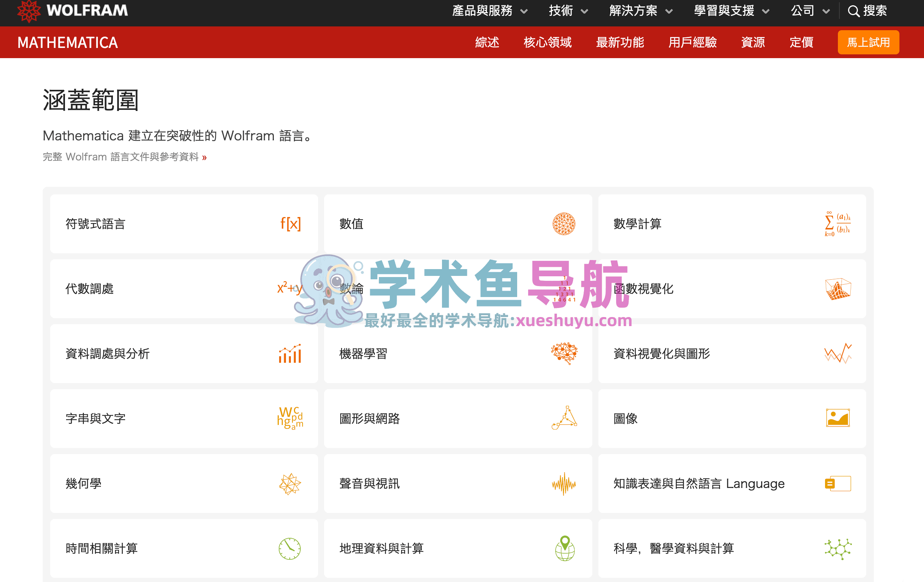Open the 完整 Wolfram 語言文件與參考資料 link
Image resolution: width=924 pixels, height=582 pixels.
click(x=124, y=157)
